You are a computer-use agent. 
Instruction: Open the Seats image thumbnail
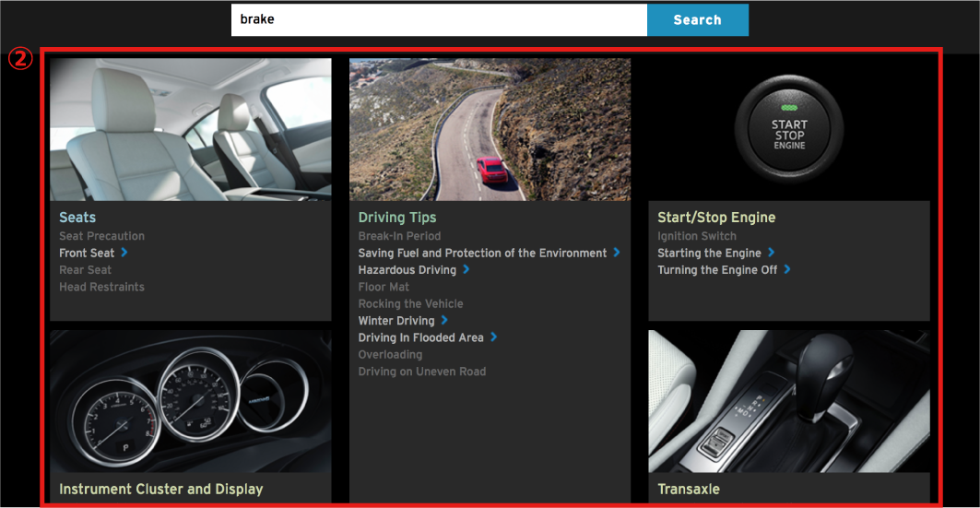click(x=190, y=129)
